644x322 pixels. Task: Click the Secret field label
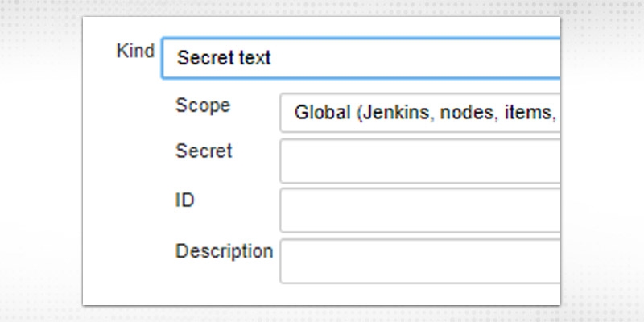pyautogui.click(x=204, y=151)
